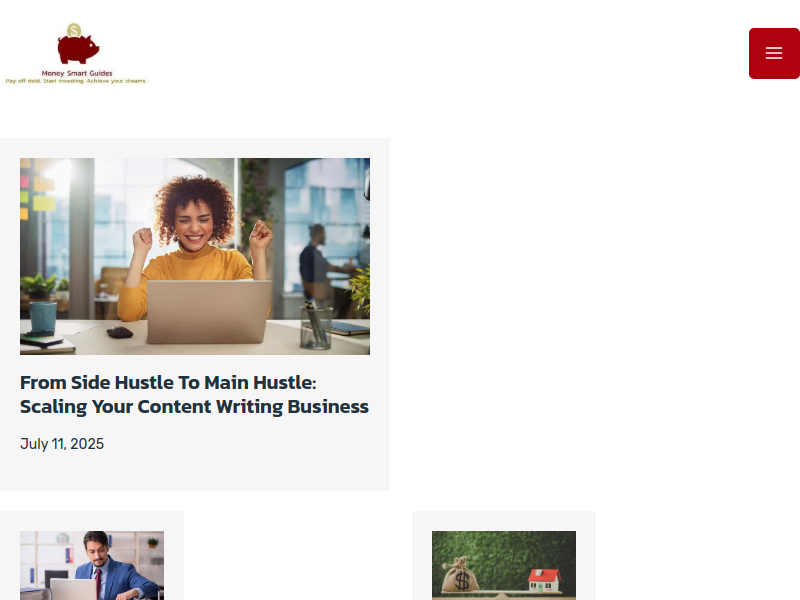
Task: Open the businessman in blue suit thumbnail
Action: click(92, 565)
